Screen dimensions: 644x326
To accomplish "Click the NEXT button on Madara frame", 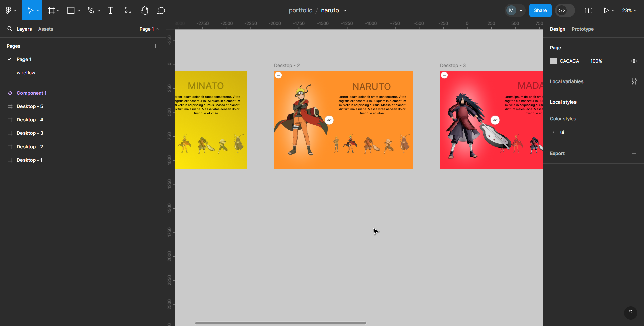I will pyautogui.click(x=495, y=120).
